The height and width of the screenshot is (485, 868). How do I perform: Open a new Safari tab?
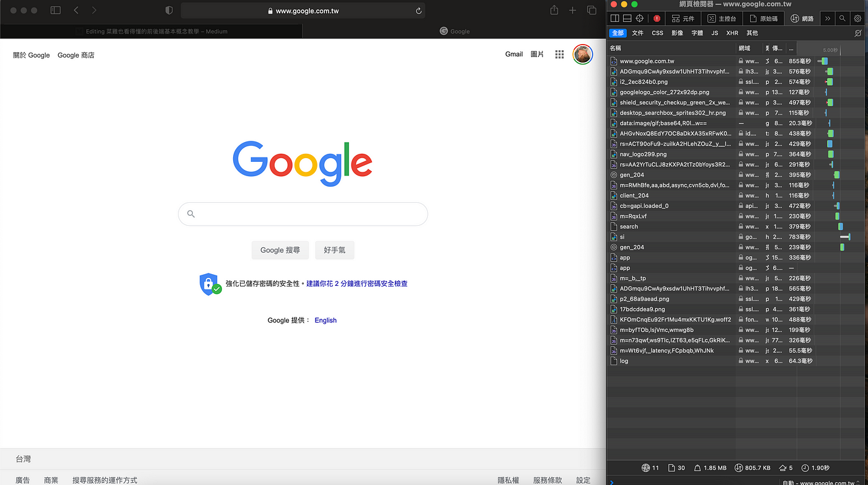(573, 11)
